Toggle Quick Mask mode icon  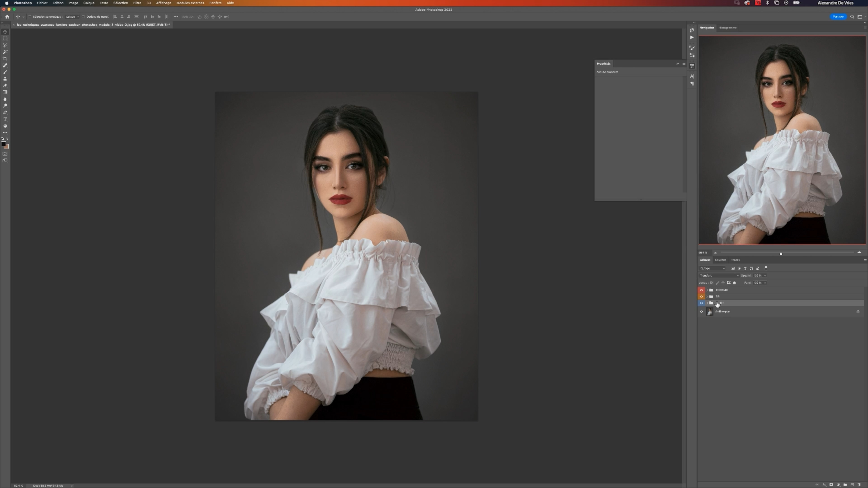5,154
